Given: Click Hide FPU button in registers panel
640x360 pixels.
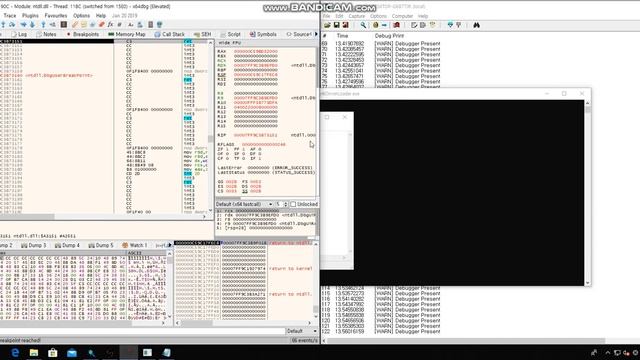Looking at the screenshot, I should [230, 43].
